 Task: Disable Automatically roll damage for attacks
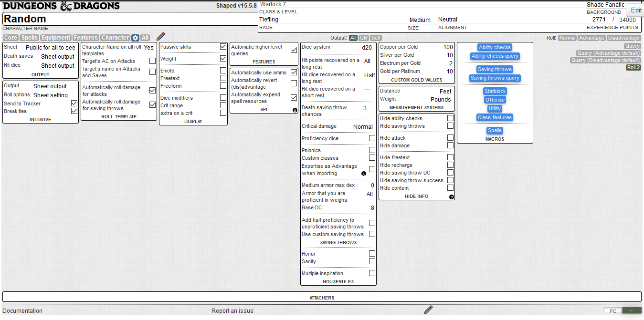point(152,91)
